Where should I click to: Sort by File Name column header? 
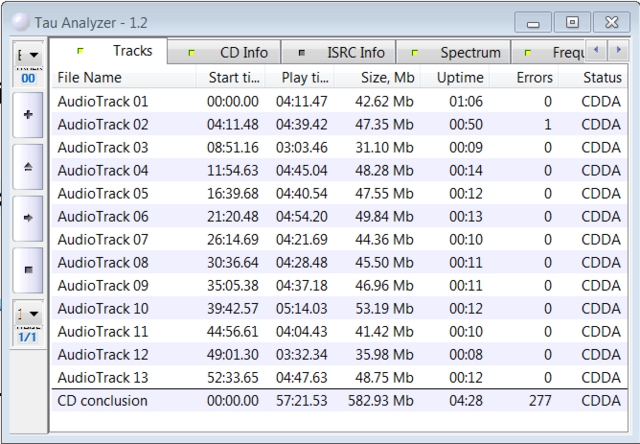click(x=90, y=77)
